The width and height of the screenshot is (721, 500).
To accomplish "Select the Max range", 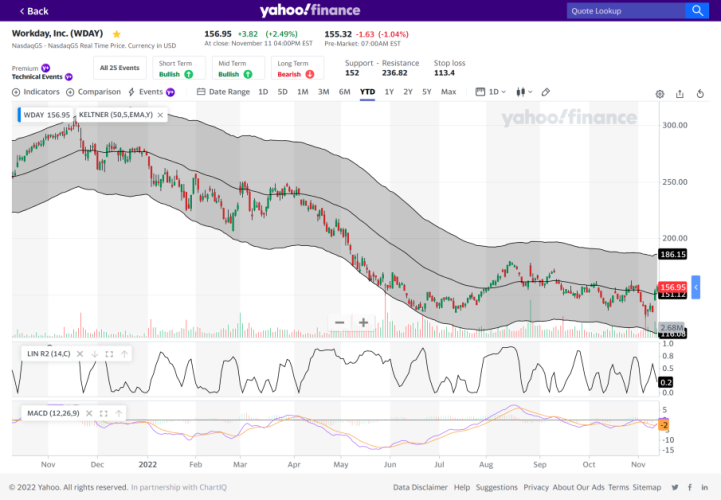I will click(448, 92).
